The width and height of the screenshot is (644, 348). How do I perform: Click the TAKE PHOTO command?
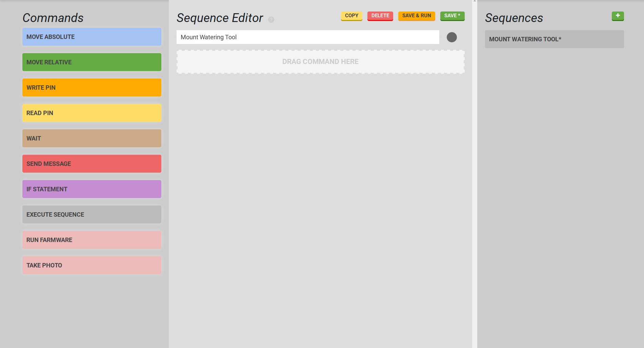pos(92,265)
